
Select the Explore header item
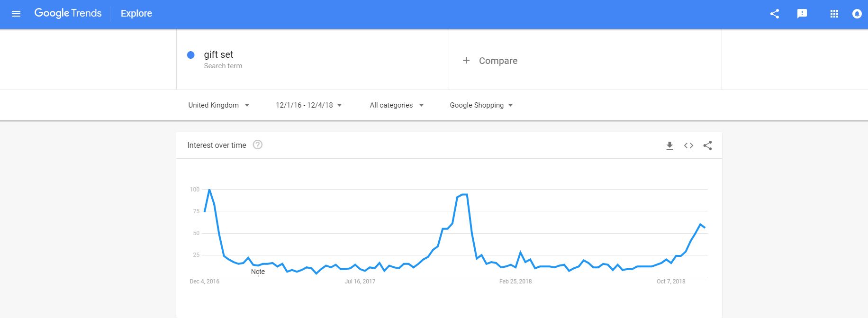point(136,13)
